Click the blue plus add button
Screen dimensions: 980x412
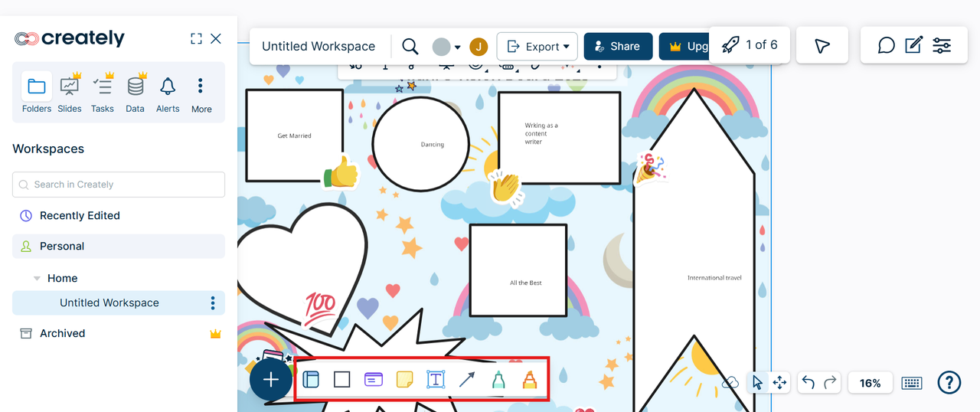coord(270,379)
